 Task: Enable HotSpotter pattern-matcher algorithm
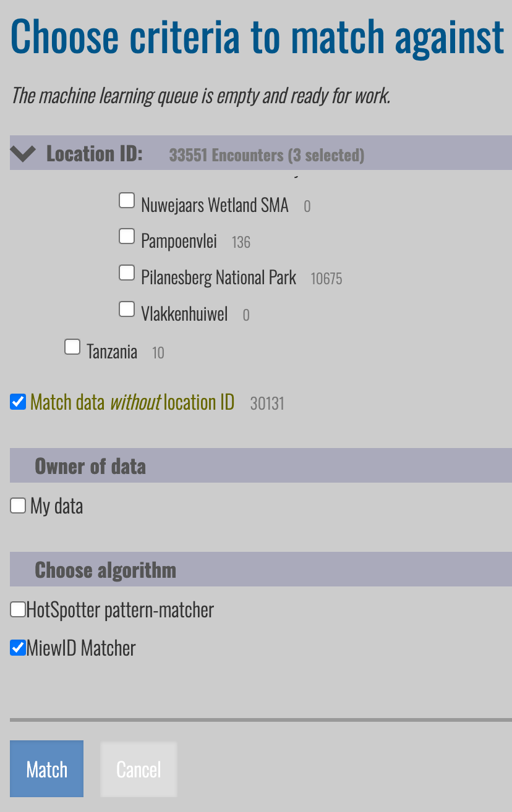[x=18, y=610]
